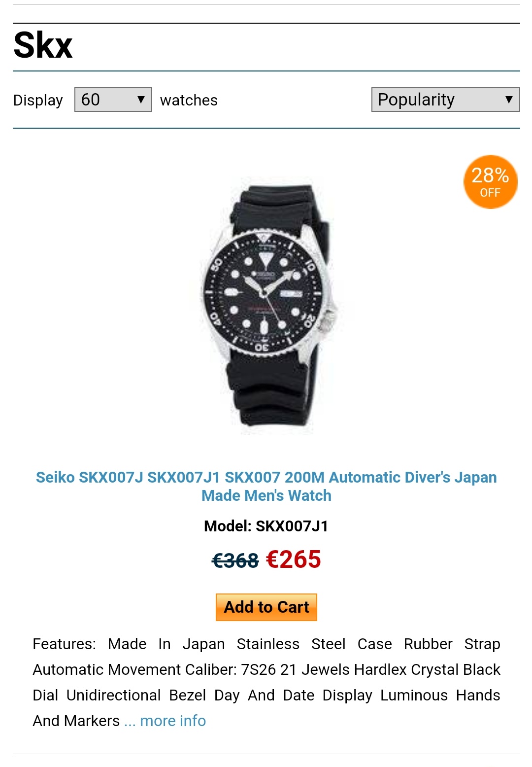Click the 28% OFF discount badge

coord(490,182)
